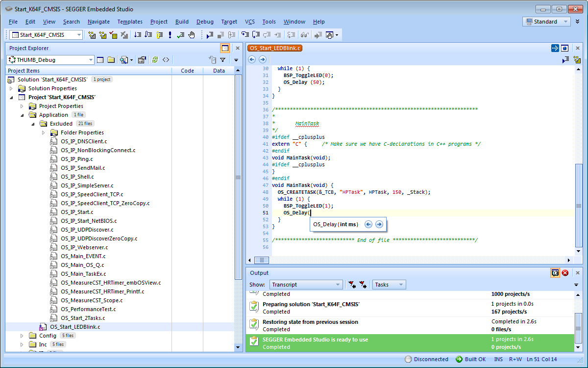588x368 pixels.
Task: Select the 'Restoring state from previous session' entry
Action: point(410,326)
